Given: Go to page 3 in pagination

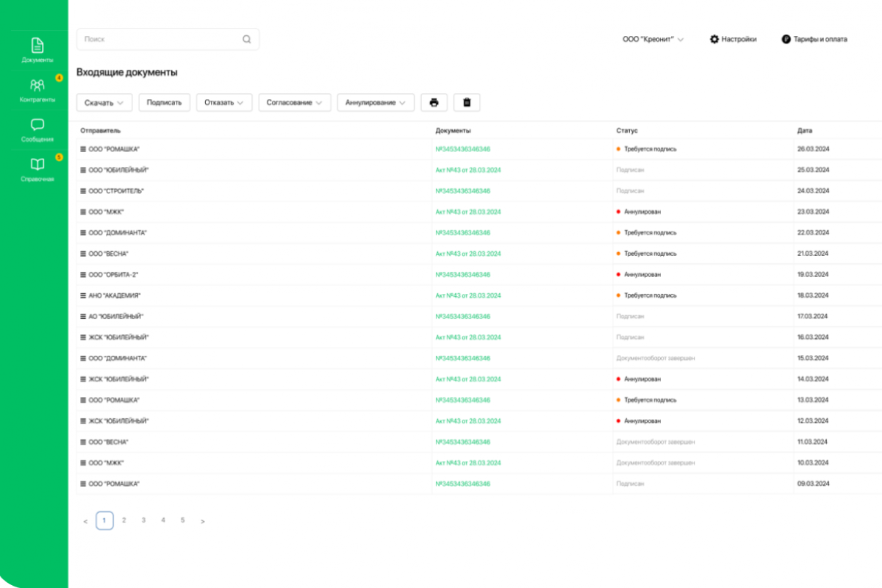Looking at the screenshot, I should (143, 520).
